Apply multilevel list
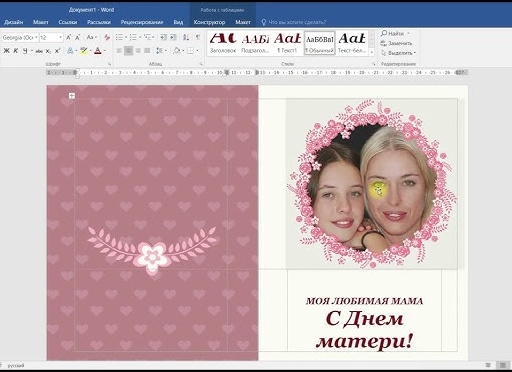This screenshot has width=512, height=372. [x=147, y=37]
